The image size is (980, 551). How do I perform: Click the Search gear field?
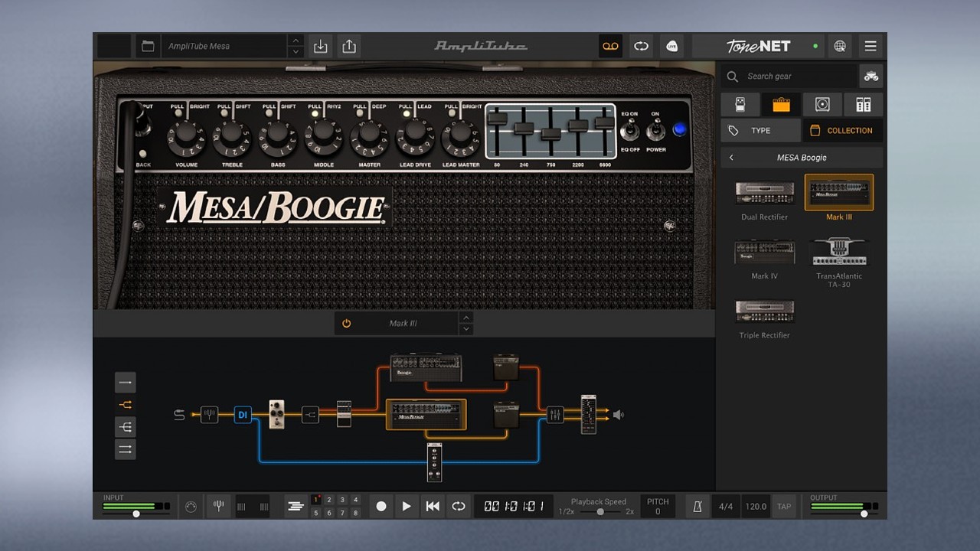click(x=789, y=76)
